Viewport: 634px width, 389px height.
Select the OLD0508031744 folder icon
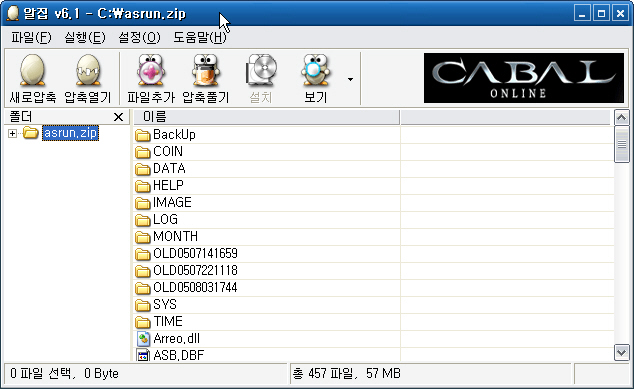coord(142,288)
